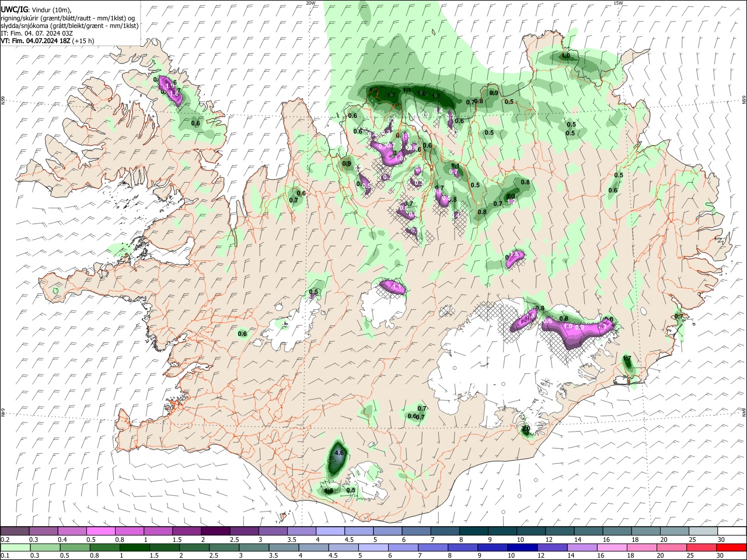Select the lower legend swatch between 0.1 and 0.3
This screenshot has height=560, width=747.
coord(15,547)
